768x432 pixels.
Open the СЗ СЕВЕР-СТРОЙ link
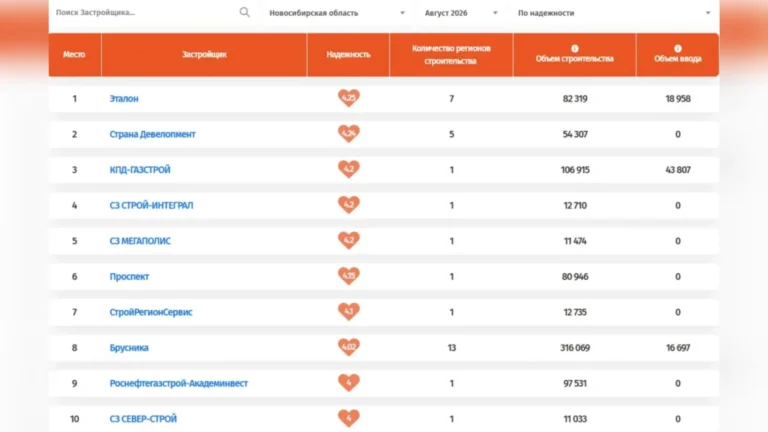(143, 419)
